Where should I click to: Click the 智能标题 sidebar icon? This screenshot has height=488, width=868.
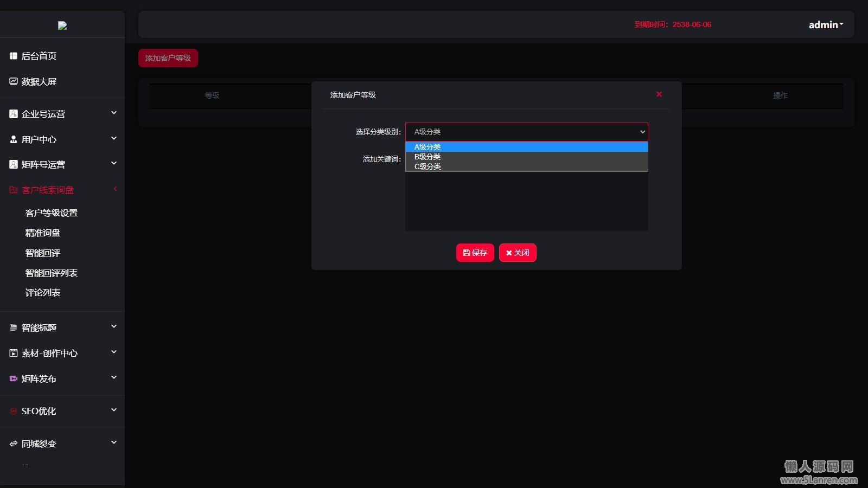(14, 328)
